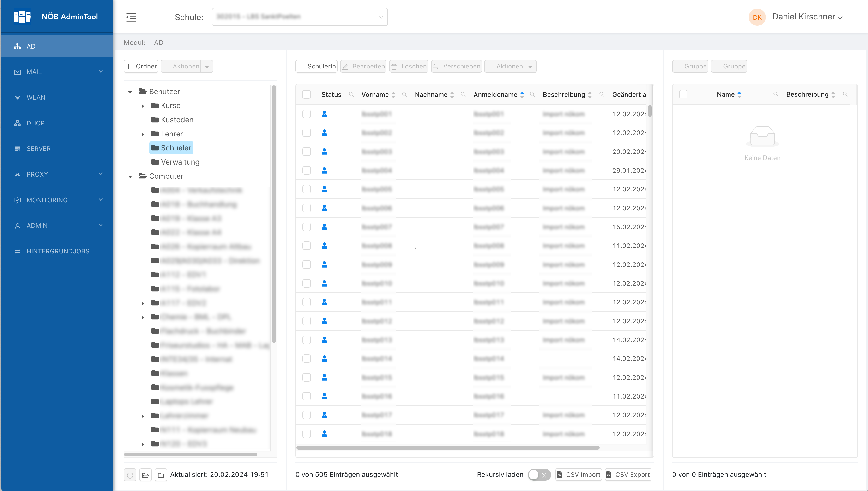Sort groups by Name arrows
Screen dimensions: 868x491
[x=739, y=95]
